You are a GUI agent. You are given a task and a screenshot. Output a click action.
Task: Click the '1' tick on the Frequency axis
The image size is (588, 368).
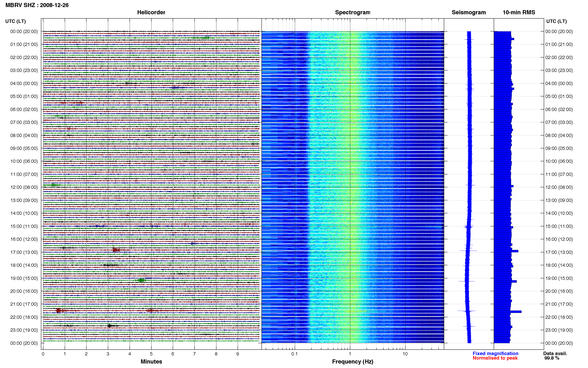[x=350, y=354]
